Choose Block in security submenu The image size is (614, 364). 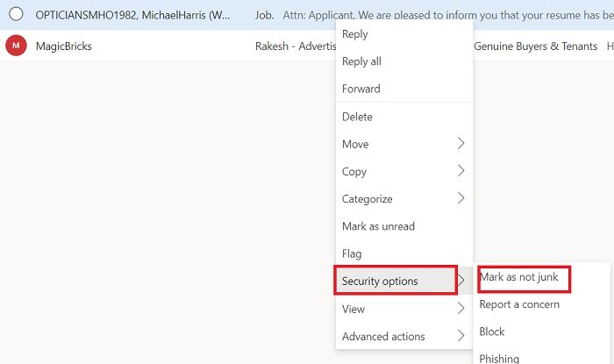492,332
